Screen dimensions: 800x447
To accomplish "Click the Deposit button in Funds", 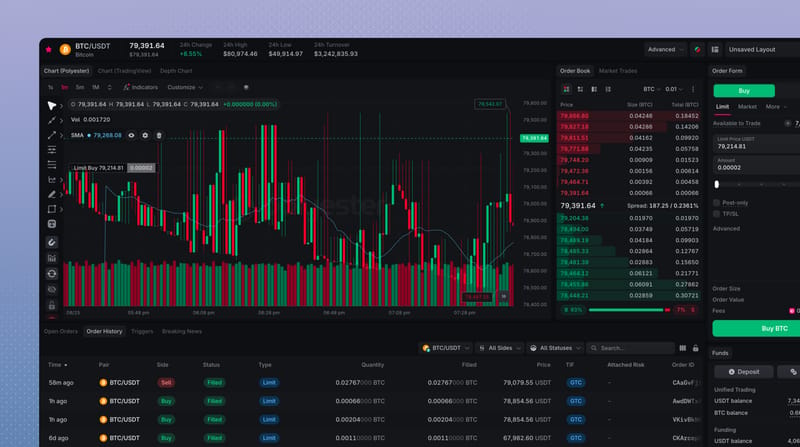I will coord(744,372).
